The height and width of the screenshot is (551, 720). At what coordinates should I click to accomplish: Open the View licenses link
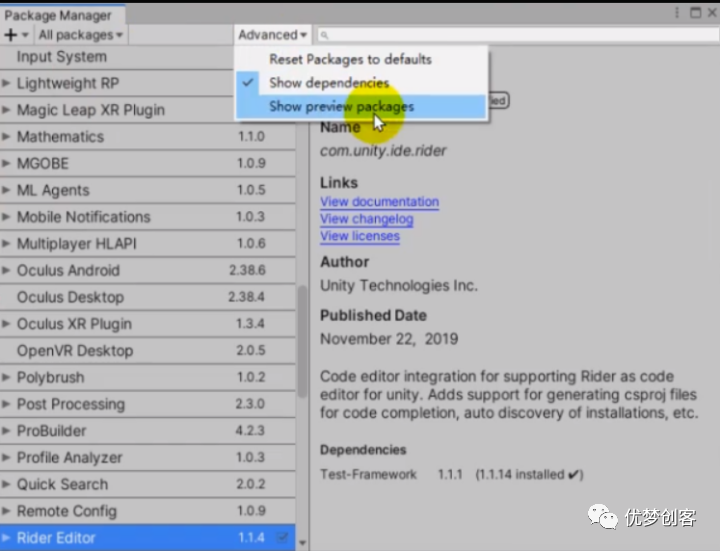[x=360, y=236]
